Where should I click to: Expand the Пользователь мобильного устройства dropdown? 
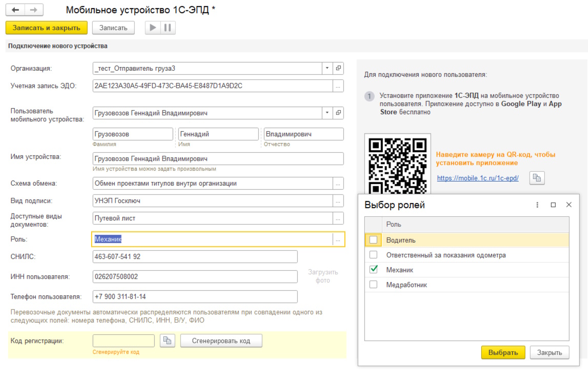pyautogui.click(x=327, y=113)
